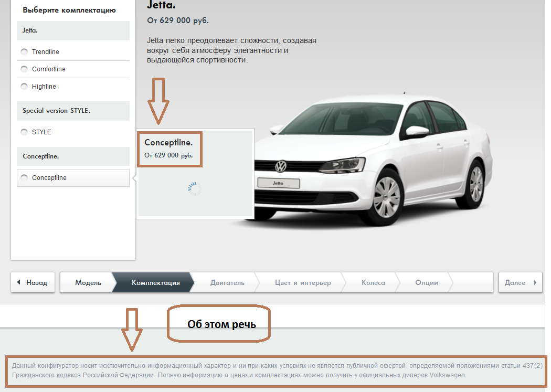Click the loading spinner in the tooltip
The height and width of the screenshot is (392, 551).
[x=195, y=188]
